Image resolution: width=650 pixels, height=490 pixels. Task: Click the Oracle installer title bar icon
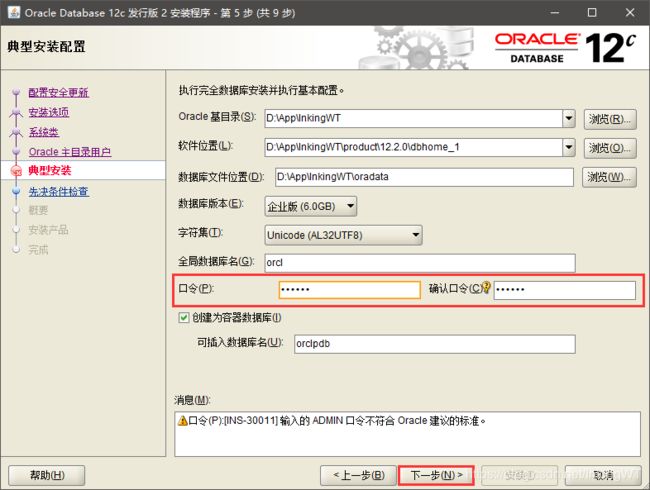(x=14, y=12)
